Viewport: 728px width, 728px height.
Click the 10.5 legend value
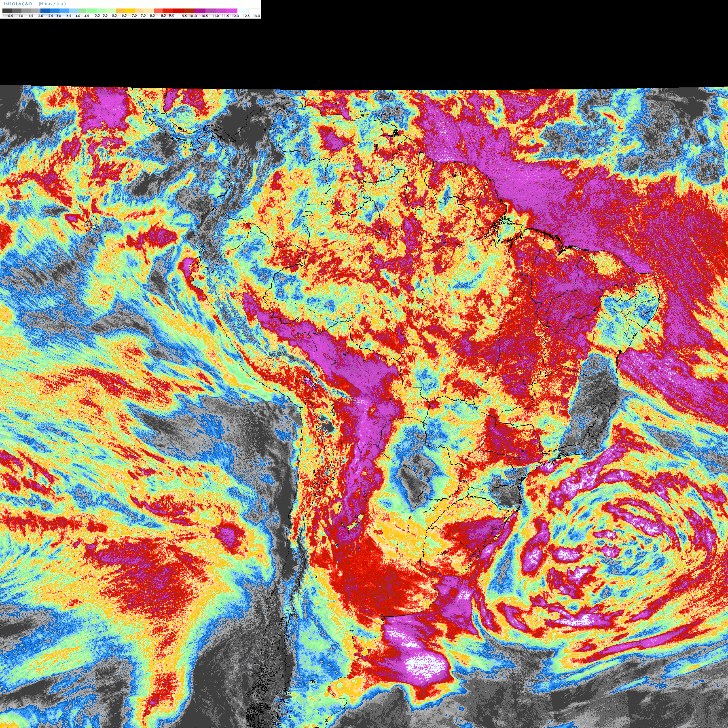click(205, 16)
